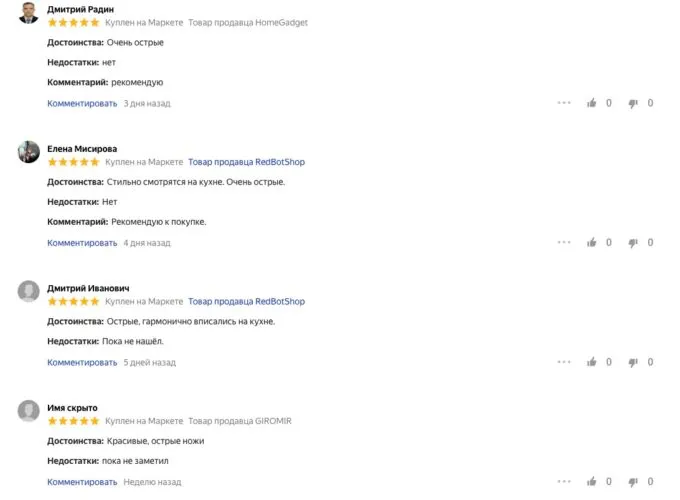
Task: Open Елена Мисирова's profile avatar
Action: click(x=29, y=151)
